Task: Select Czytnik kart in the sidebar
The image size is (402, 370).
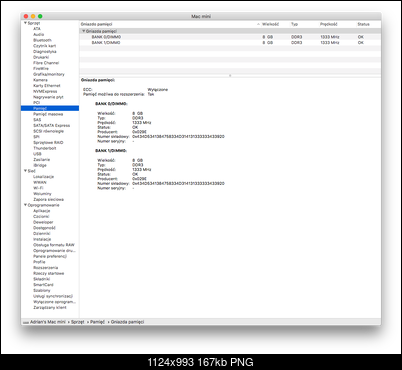Action: click(x=45, y=46)
